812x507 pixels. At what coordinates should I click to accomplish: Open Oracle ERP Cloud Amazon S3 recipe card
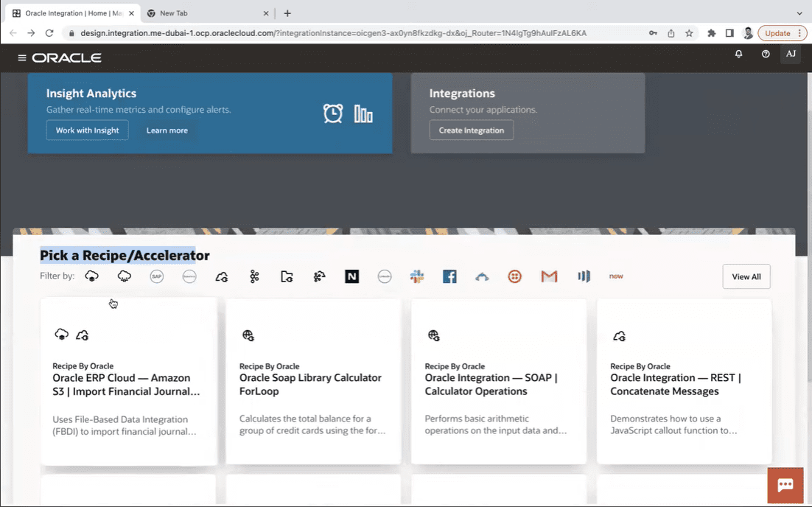tap(129, 381)
